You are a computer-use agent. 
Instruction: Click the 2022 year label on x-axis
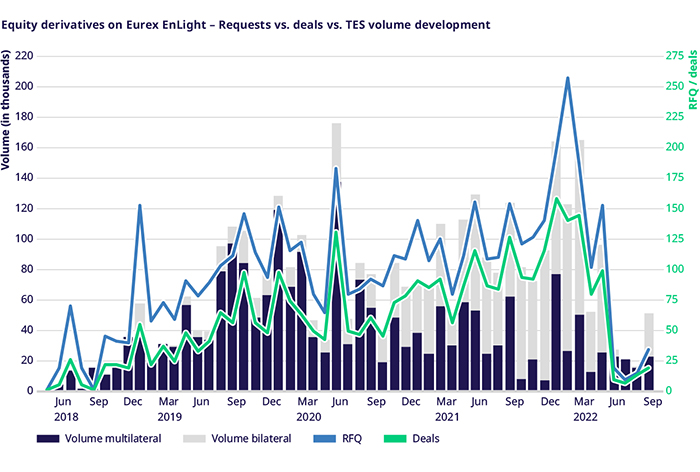[583, 416]
